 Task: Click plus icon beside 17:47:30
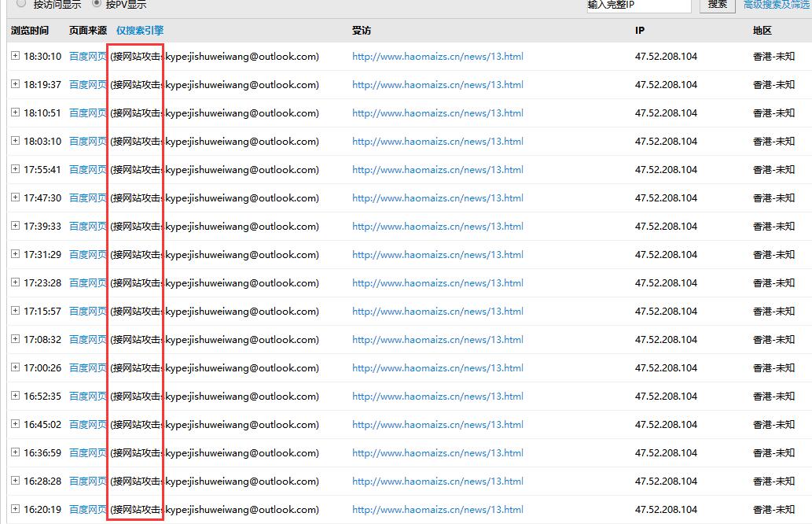[x=15, y=197]
